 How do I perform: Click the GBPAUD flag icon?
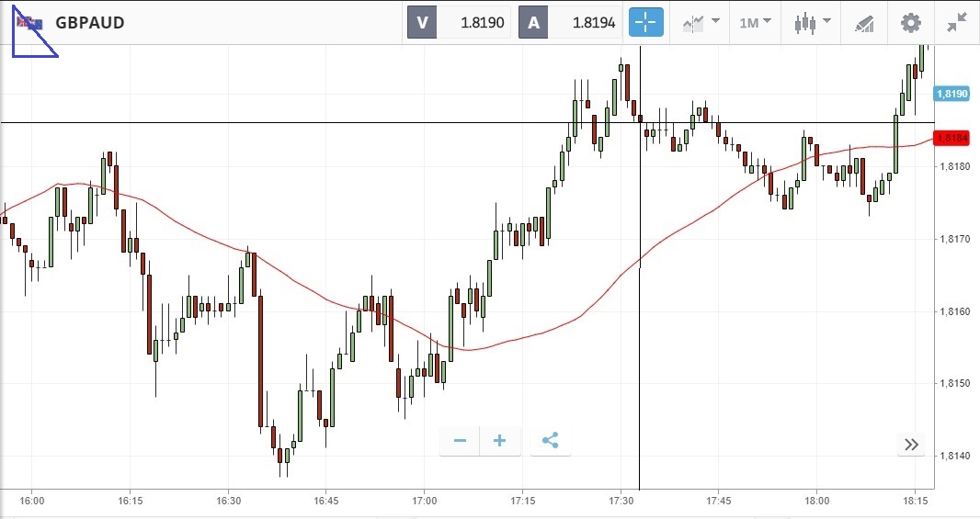click(x=29, y=22)
